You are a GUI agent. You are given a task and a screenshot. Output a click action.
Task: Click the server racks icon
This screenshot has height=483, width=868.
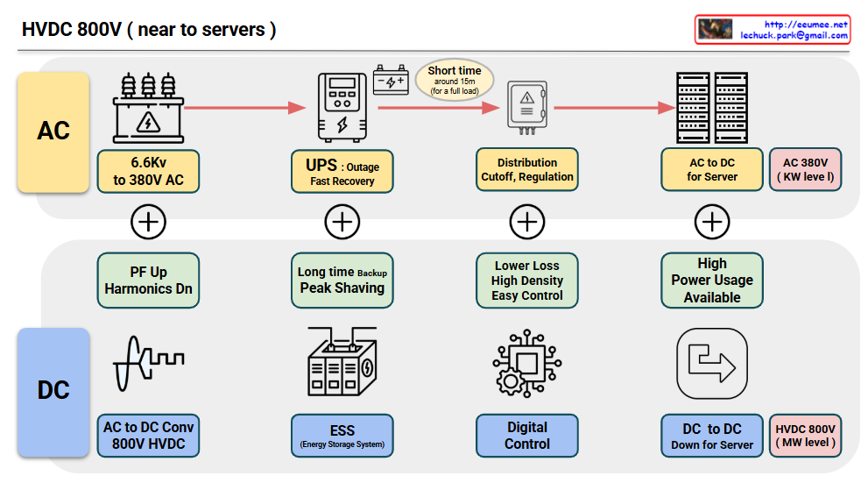coord(712,108)
